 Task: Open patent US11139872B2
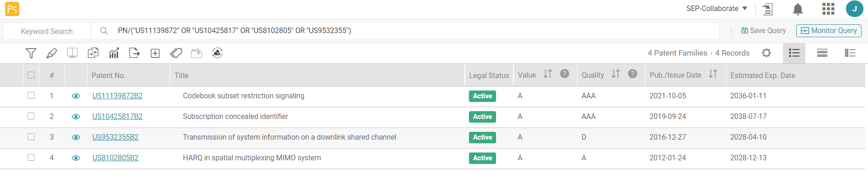[117, 96]
